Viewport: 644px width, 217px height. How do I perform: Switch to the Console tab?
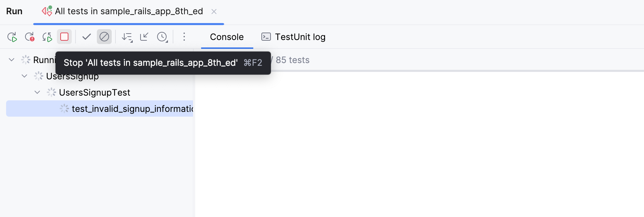tap(227, 37)
